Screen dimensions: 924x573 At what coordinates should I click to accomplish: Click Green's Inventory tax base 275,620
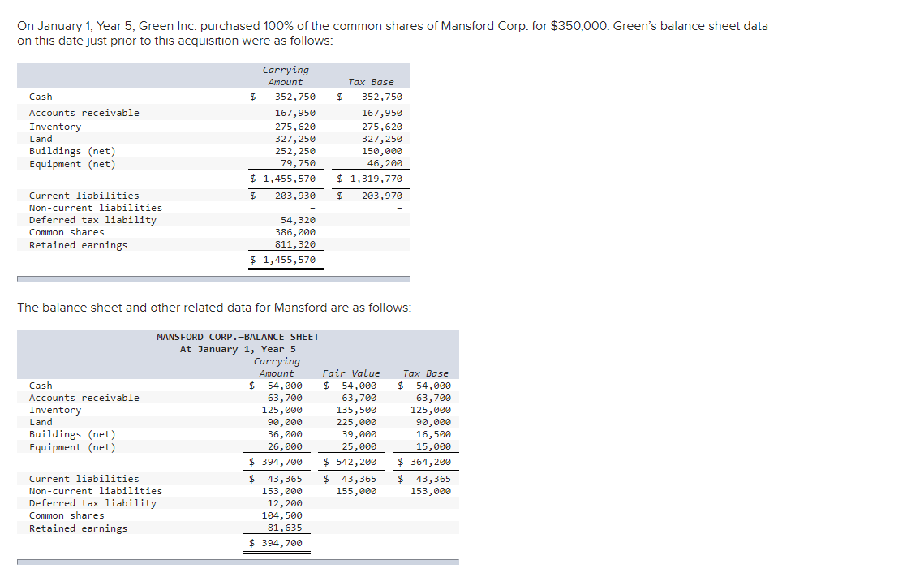tap(382, 127)
